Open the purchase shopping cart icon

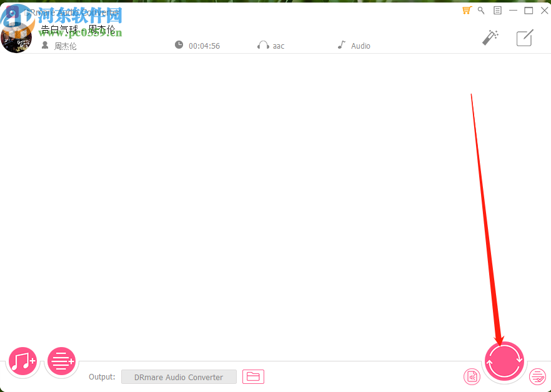click(x=466, y=10)
